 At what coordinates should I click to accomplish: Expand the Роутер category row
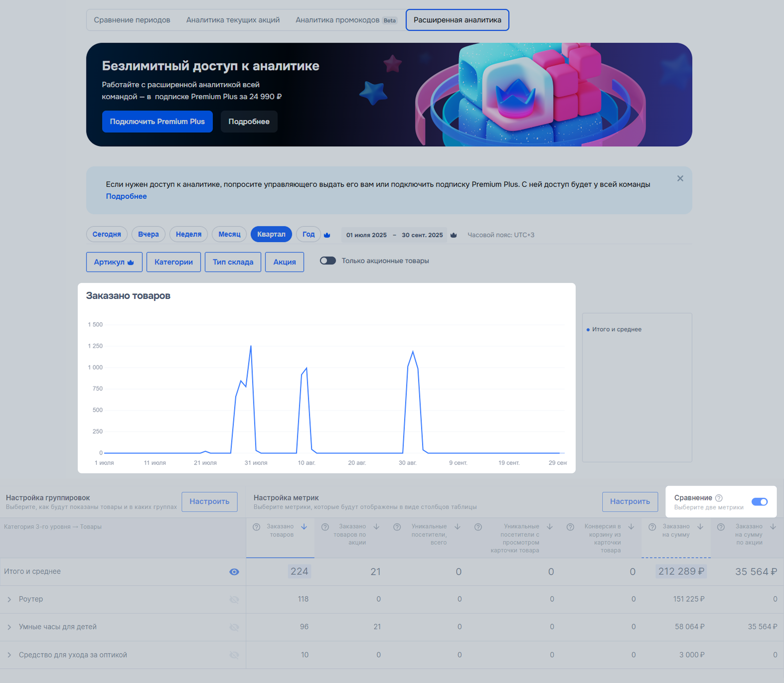9,600
